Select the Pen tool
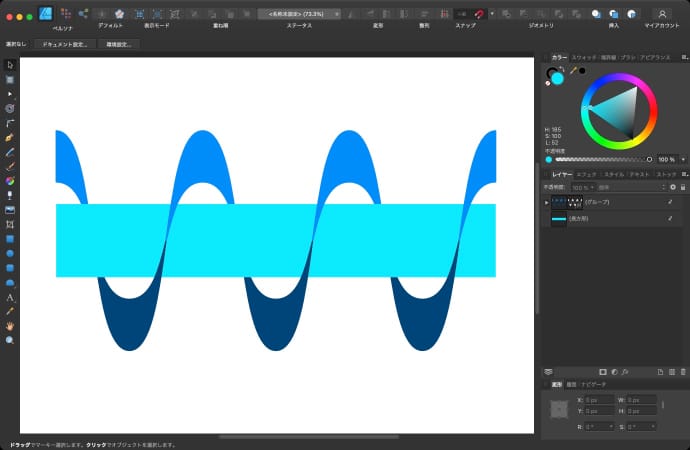This screenshot has height=450, width=690. (x=10, y=136)
